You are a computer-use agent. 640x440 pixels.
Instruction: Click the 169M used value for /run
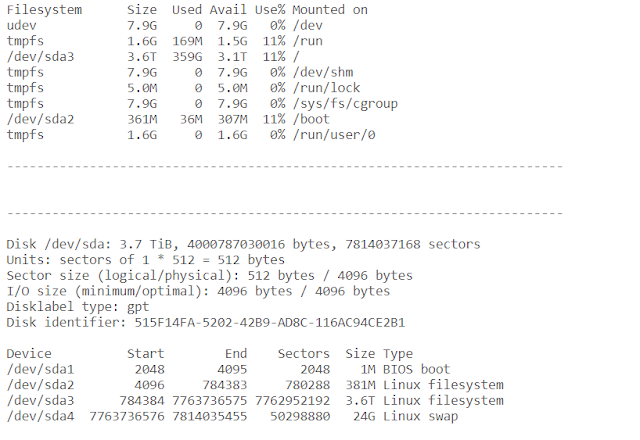186,41
